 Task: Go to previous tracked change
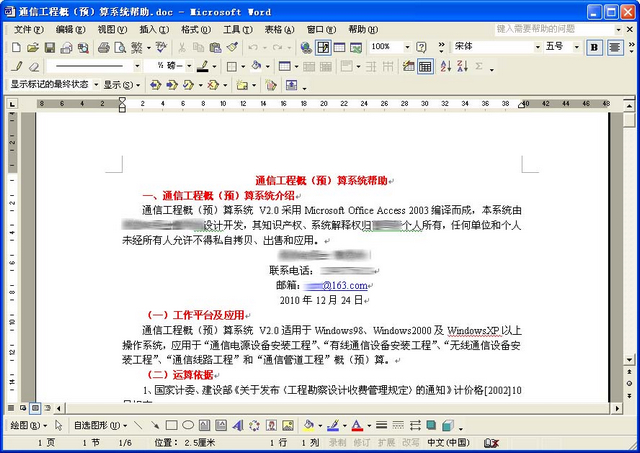[155, 85]
